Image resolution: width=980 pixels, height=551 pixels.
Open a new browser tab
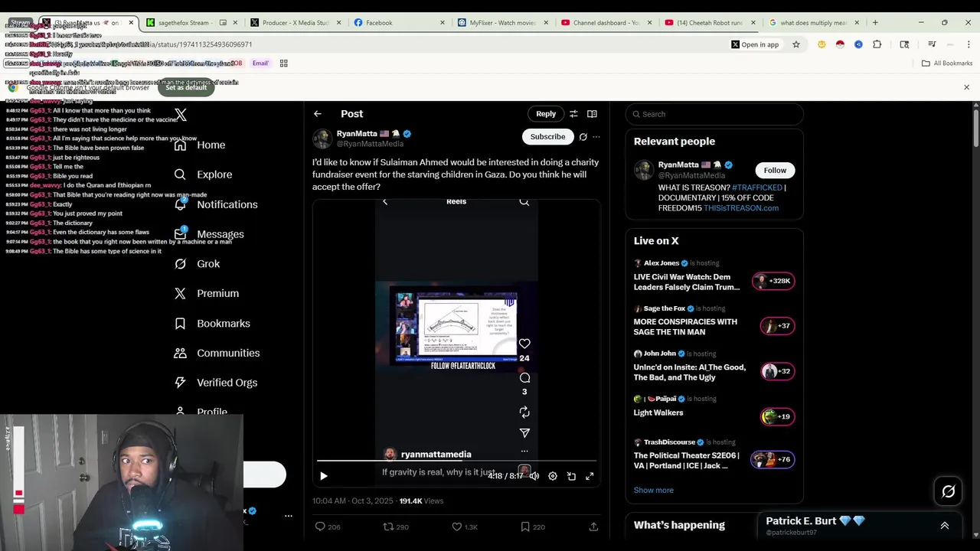pyautogui.click(x=875, y=23)
